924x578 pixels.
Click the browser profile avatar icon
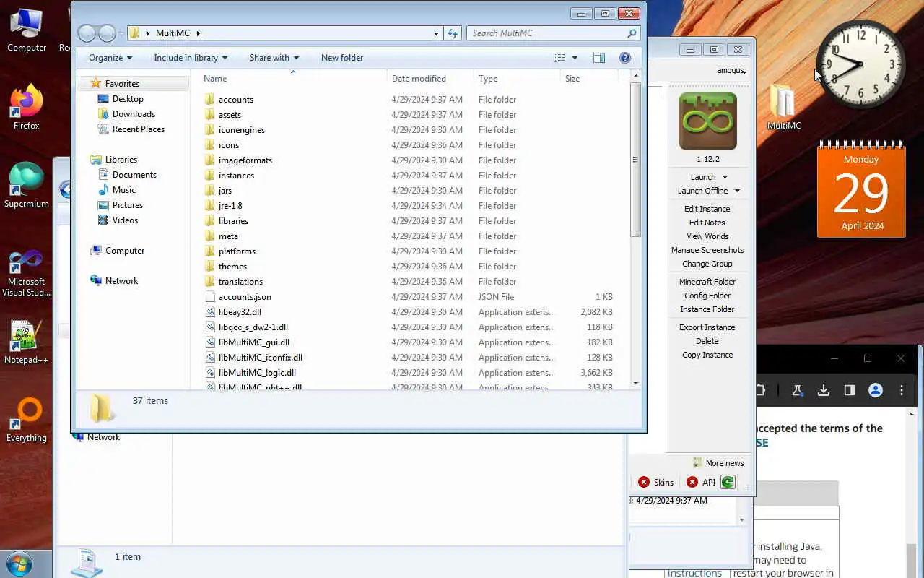click(876, 390)
